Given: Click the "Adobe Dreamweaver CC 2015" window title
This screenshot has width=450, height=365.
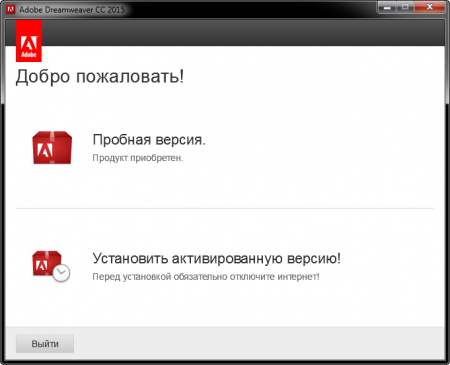Looking at the screenshot, I should 72,10.
